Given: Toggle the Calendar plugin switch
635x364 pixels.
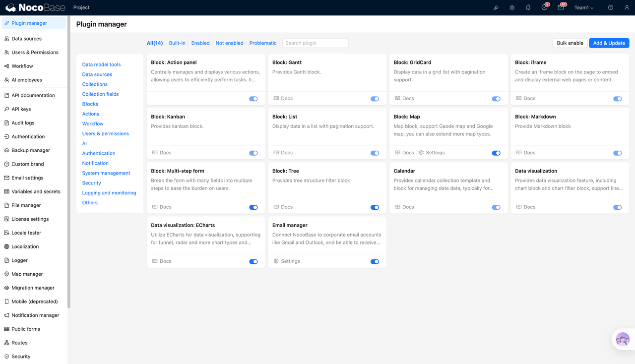Looking at the screenshot, I should [496, 207].
